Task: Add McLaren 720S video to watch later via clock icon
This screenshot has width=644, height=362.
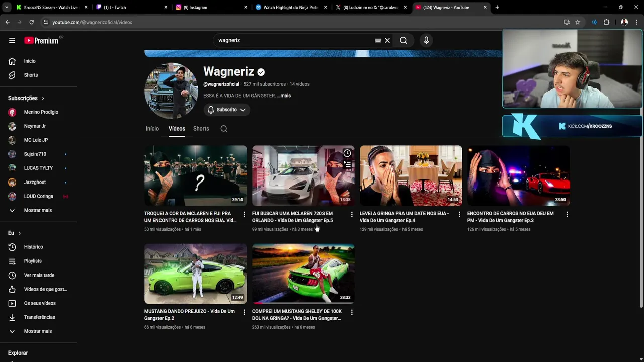Action: point(347,153)
